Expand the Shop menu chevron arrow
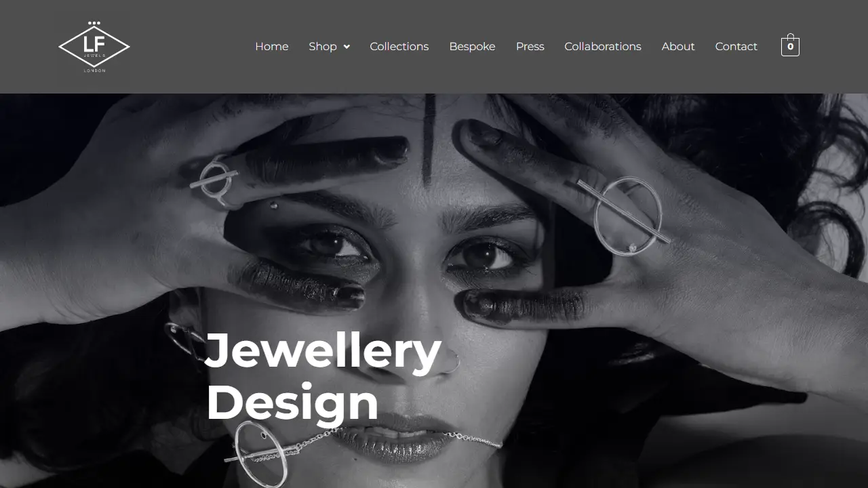Screen dimensions: 868x488 [x=347, y=47]
